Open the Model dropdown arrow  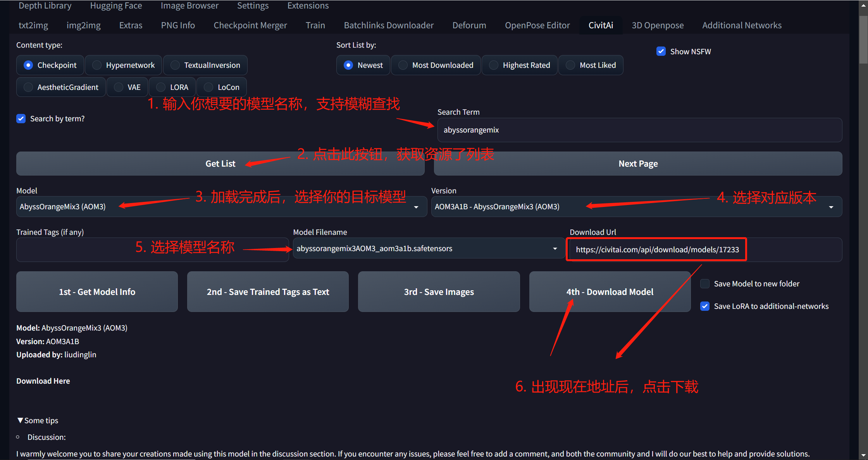coord(416,207)
